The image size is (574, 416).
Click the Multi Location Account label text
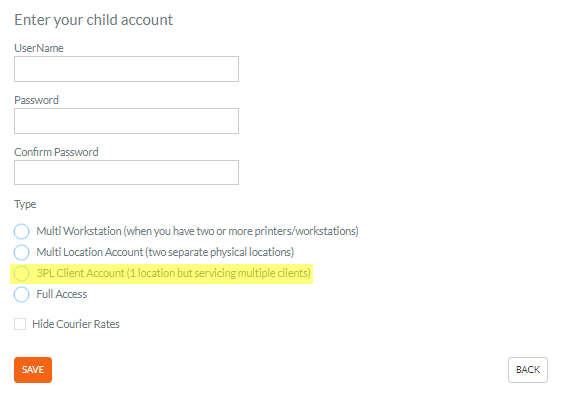point(165,252)
